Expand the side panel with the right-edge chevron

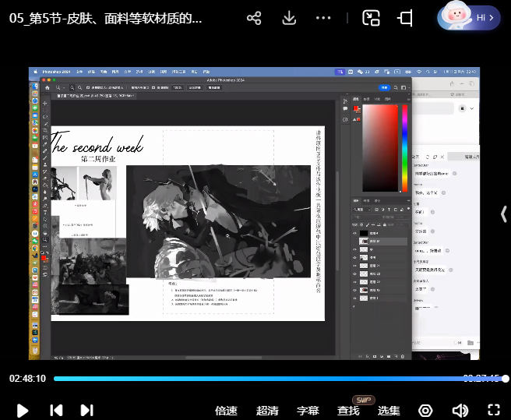coord(503,214)
